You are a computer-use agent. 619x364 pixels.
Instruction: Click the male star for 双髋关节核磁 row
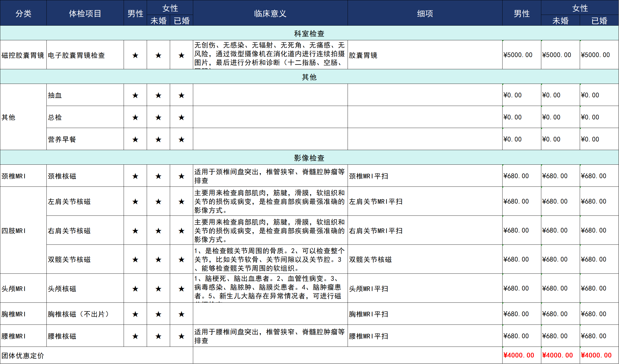click(135, 260)
